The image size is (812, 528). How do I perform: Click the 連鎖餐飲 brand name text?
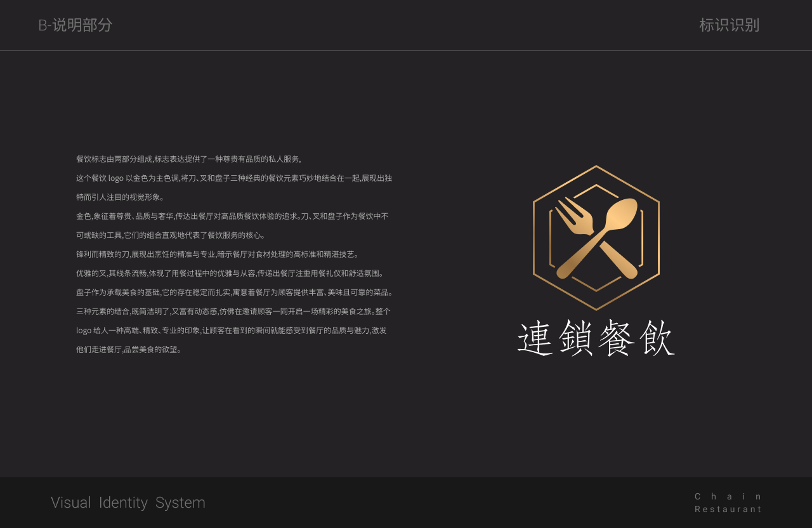[x=596, y=339]
